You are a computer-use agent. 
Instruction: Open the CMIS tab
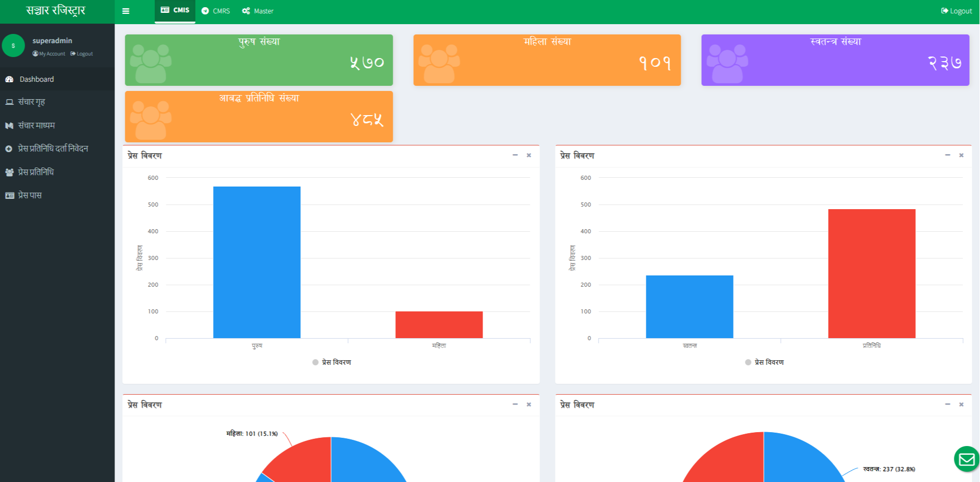coord(175,11)
